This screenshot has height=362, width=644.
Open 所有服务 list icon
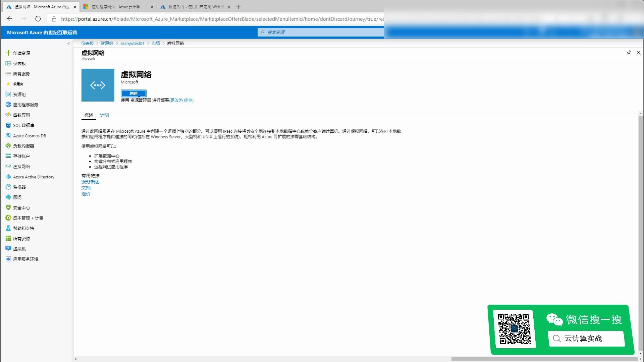(x=8, y=74)
